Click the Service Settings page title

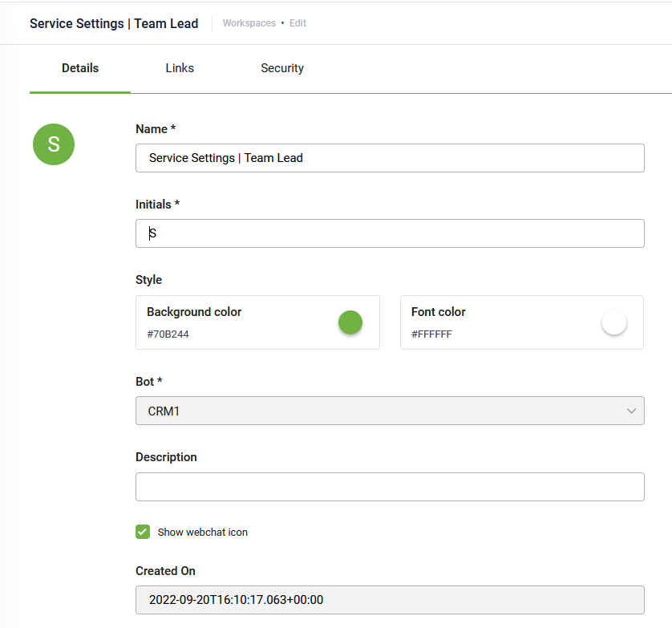pos(114,23)
